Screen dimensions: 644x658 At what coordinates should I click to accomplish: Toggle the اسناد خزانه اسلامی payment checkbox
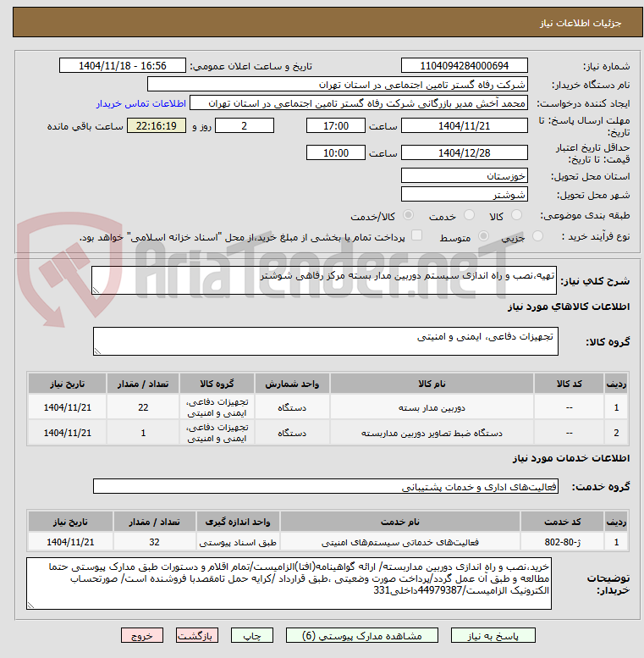pos(416,235)
